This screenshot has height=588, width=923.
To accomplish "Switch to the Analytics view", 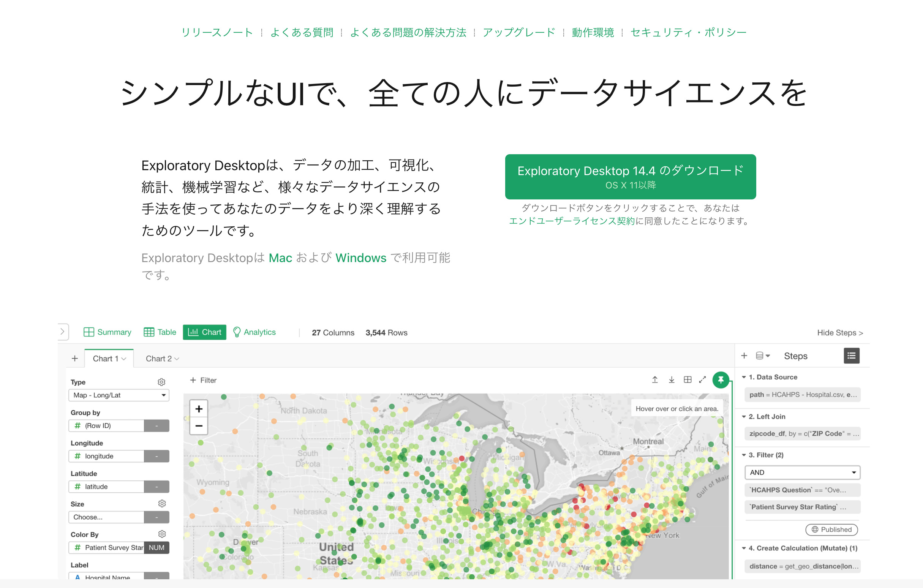I will click(x=254, y=332).
